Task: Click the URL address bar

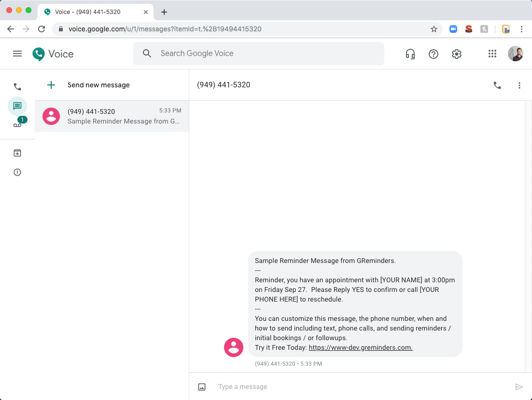Action: click(x=247, y=29)
